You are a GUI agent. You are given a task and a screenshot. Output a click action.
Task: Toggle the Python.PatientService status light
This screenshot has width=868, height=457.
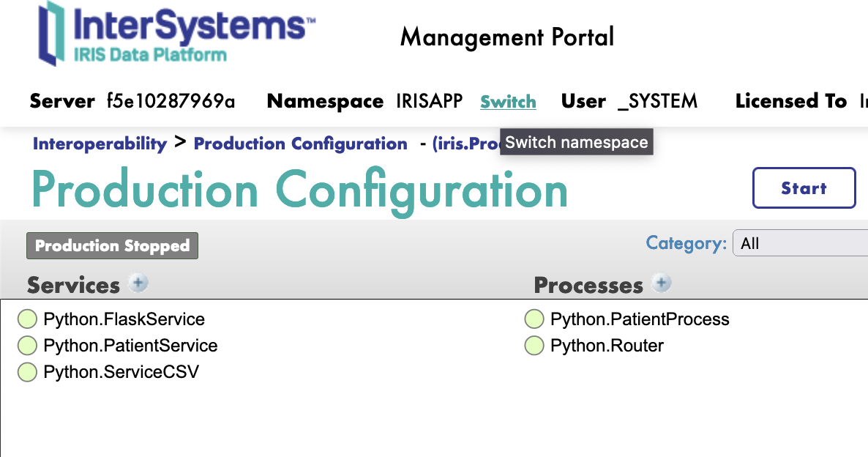(x=27, y=345)
